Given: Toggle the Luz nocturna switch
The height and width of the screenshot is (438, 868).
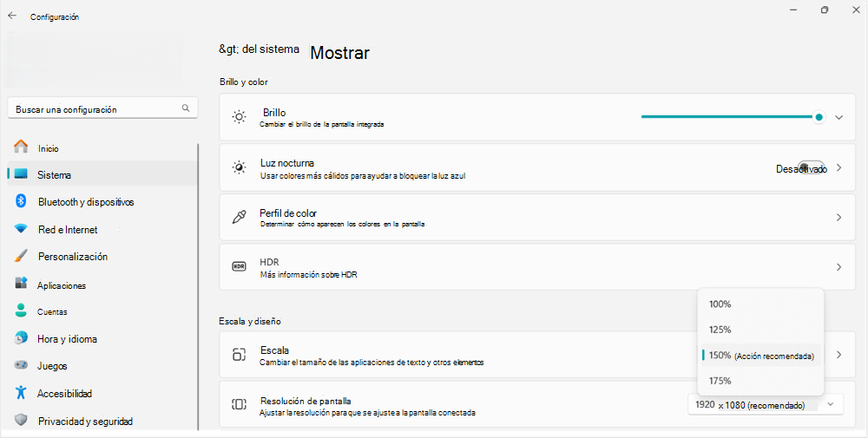Looking at the screenshot, I should [811, 168].
